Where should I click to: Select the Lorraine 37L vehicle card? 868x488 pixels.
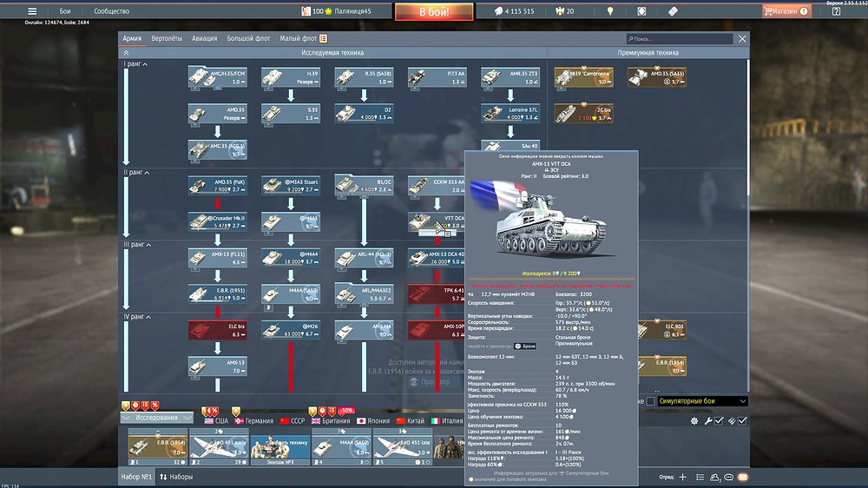point(510,114)
